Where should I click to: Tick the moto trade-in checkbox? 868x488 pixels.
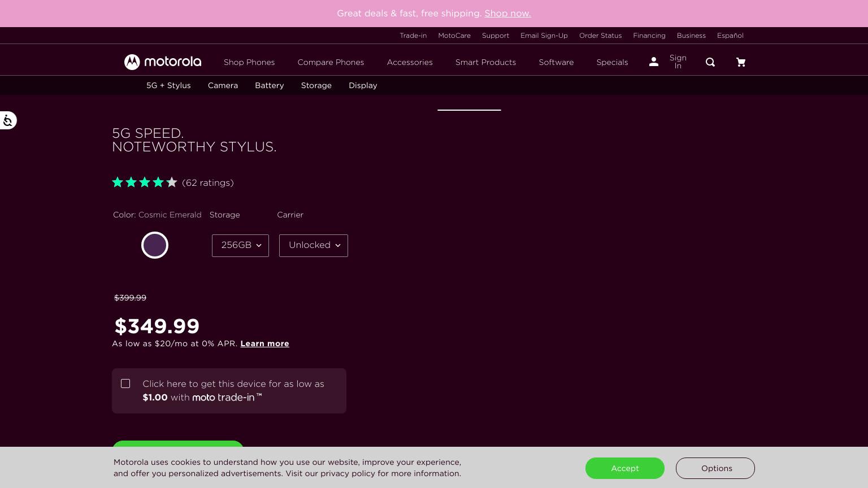[x=125, y=384]
